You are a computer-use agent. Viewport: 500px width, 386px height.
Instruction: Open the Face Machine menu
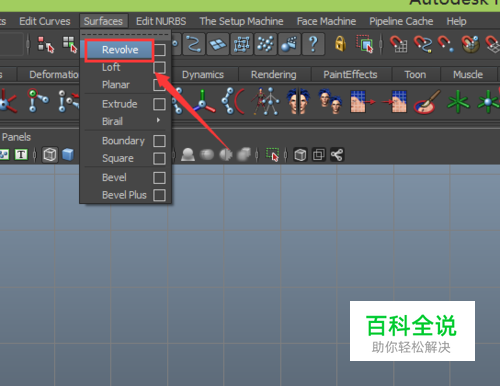(326, 21)
